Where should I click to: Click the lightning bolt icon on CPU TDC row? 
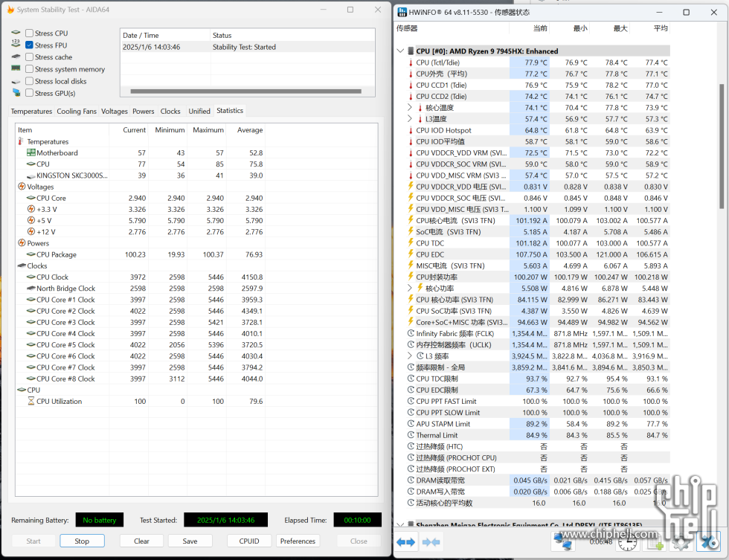tap(411, 242)
